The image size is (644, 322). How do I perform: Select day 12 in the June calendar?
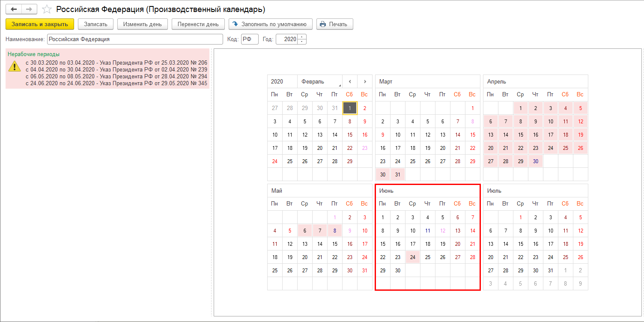click(x=443, y=231)
